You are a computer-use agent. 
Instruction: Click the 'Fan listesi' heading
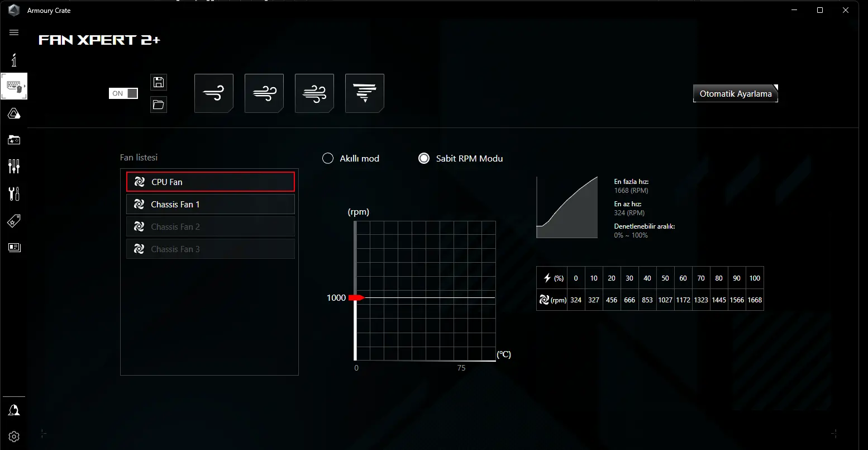139,158
